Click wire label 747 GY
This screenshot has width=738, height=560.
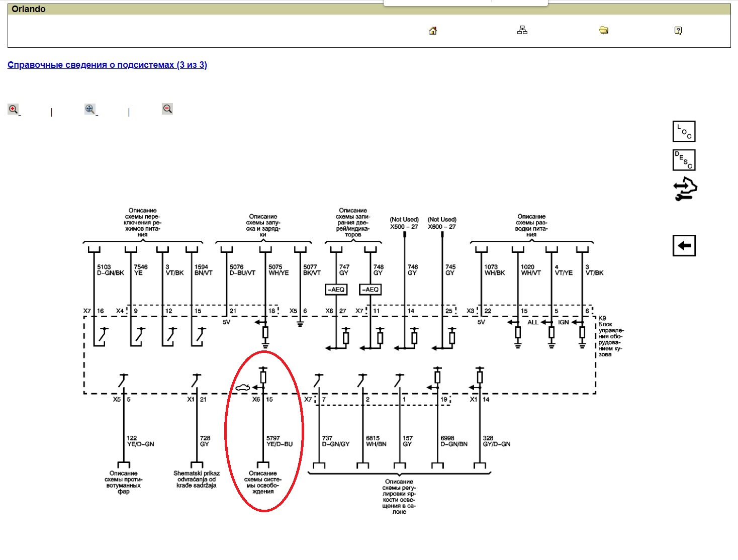pos(344,270)
